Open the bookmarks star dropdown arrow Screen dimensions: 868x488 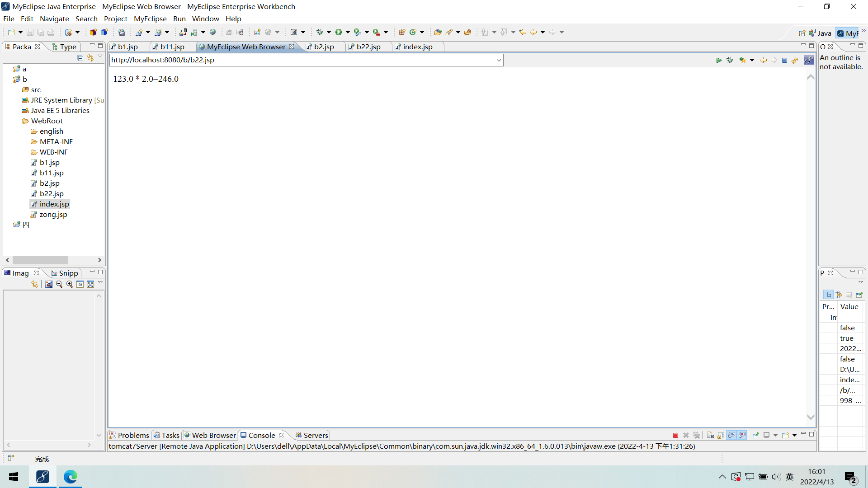pos(752,60)
